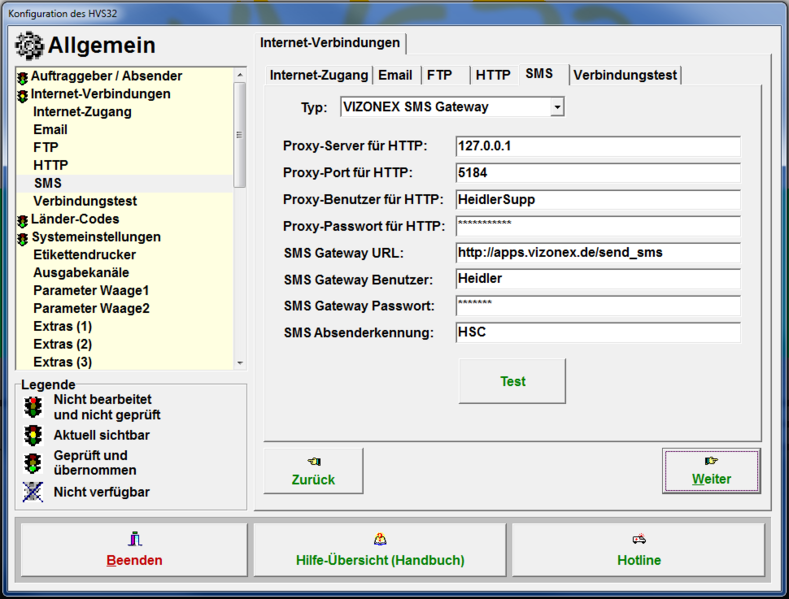Click traffic light icon beside Systemeinstellungen

coord(23,238)
